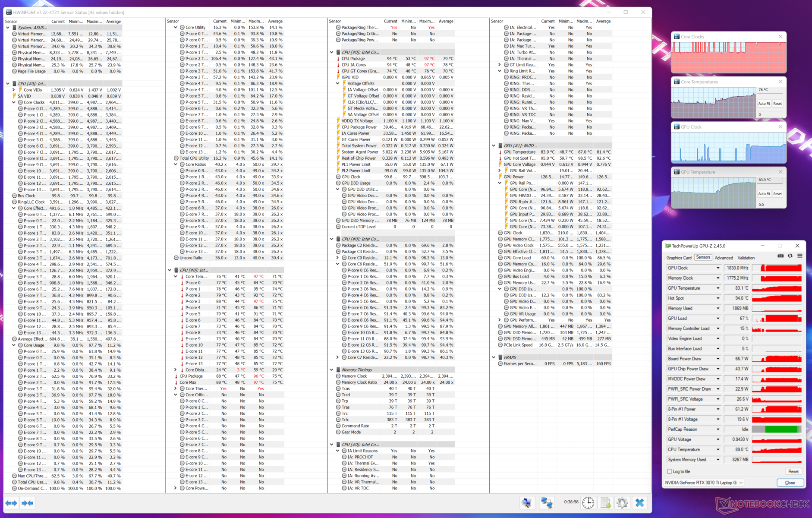The width and height of the screenshot is (812, 518).
Task: Start logging with the log file icon
Action: [605, 502]
